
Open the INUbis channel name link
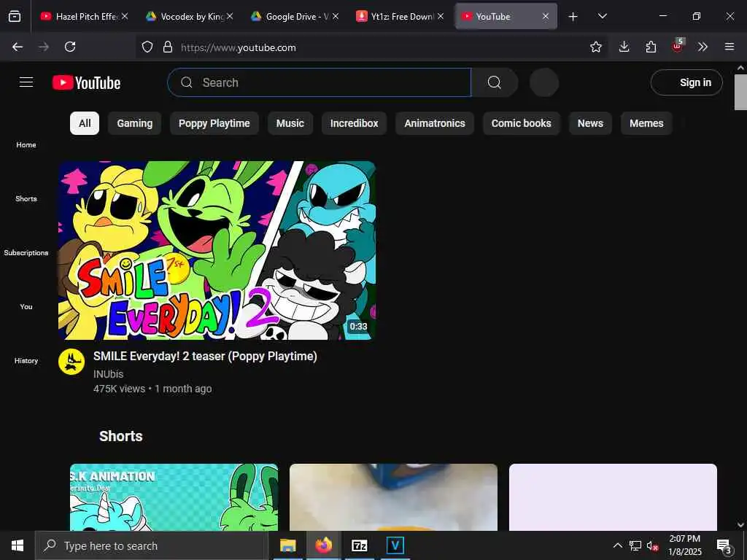coord(108,374)
